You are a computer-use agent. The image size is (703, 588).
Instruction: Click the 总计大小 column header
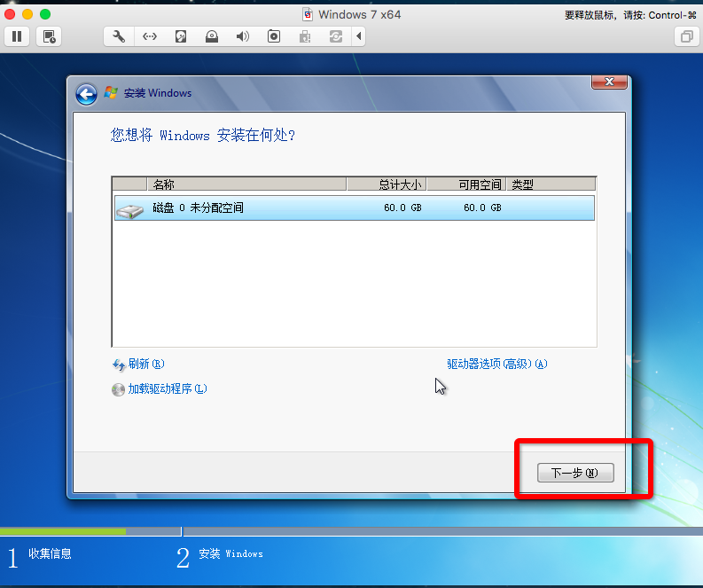click(387, 184)
